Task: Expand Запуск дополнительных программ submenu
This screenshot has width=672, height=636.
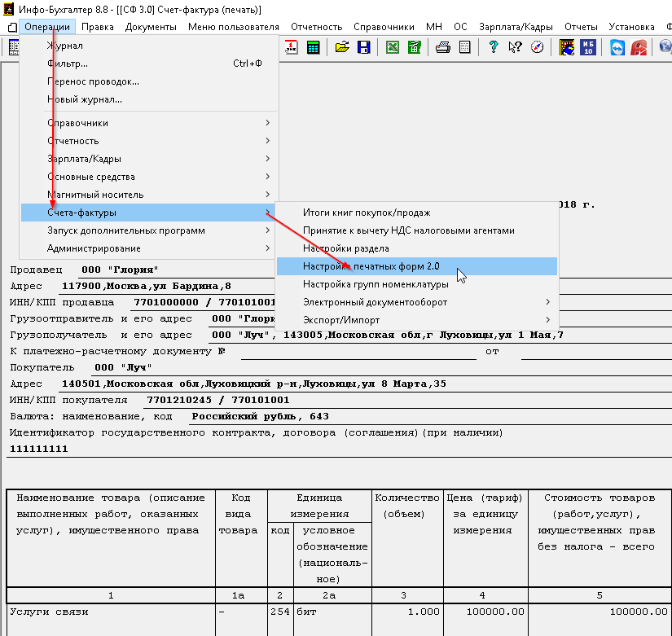Action: 150,230
